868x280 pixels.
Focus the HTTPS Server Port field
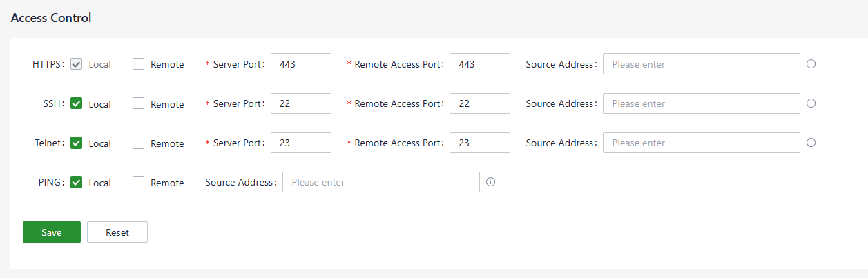click(x=301, y=64)
